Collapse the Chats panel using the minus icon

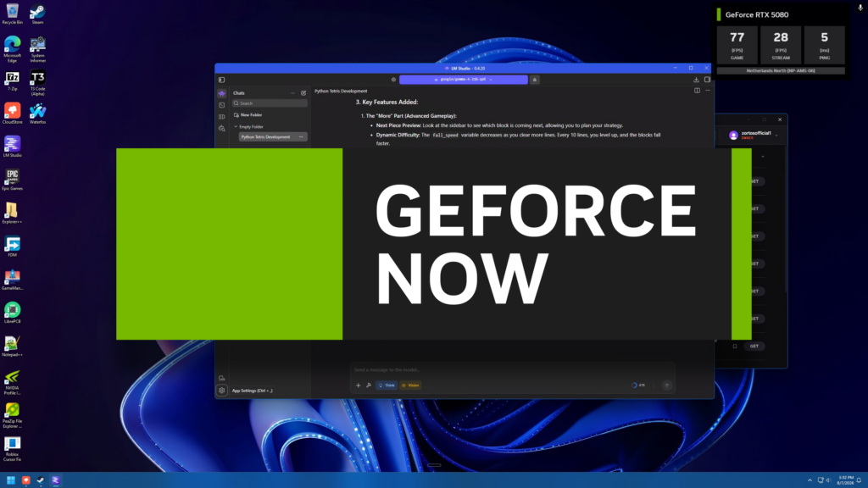292,93
